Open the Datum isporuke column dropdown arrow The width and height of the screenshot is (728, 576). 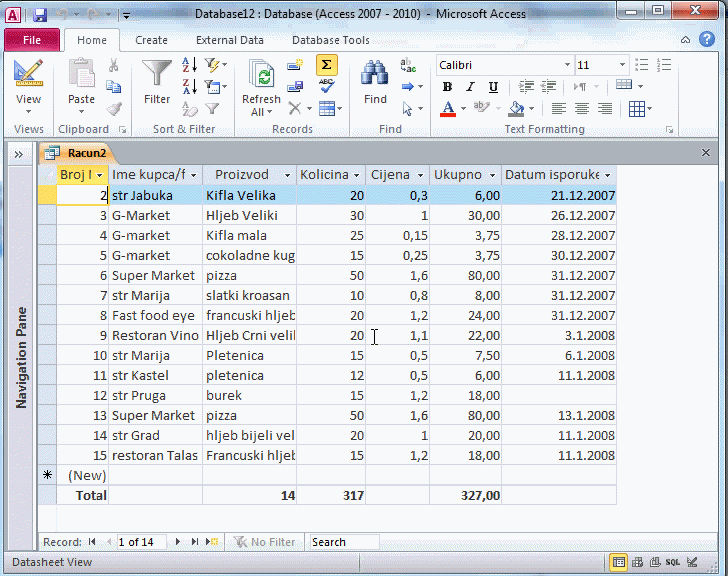[x=607, y=175]
